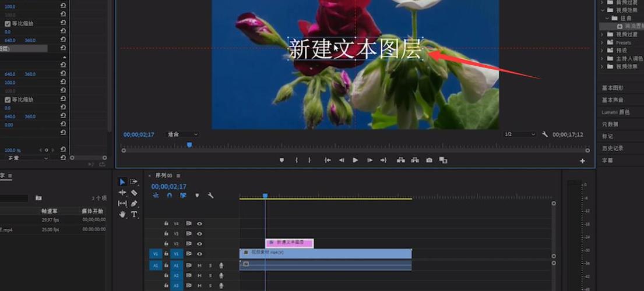
Task: Select the Ripple Edit tool
Action: point(122,192)
